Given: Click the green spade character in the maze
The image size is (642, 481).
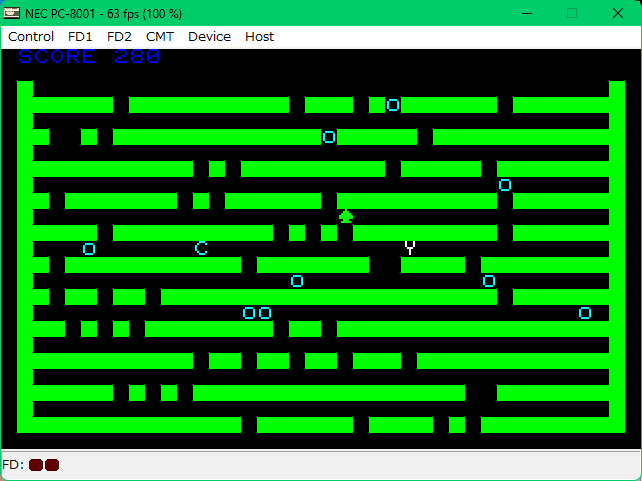Looking at the screenshot, I should coord(346,216).
